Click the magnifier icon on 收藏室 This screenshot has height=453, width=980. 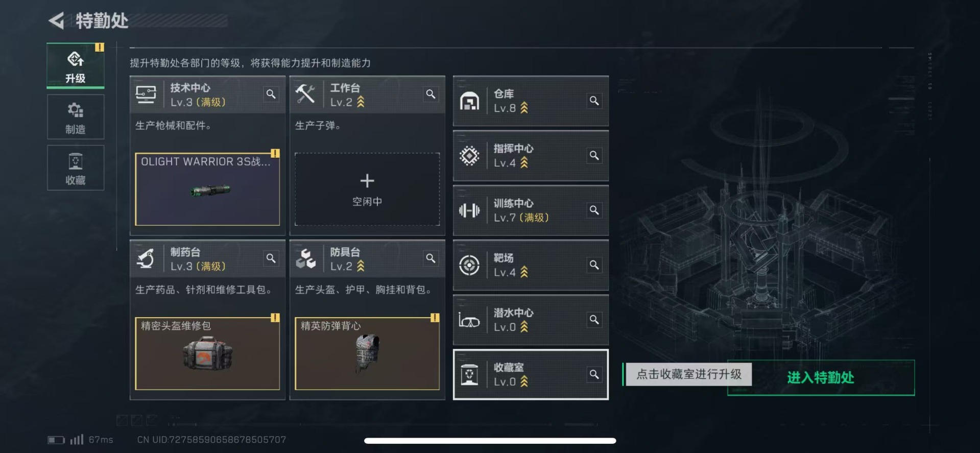tap(594, 374)
